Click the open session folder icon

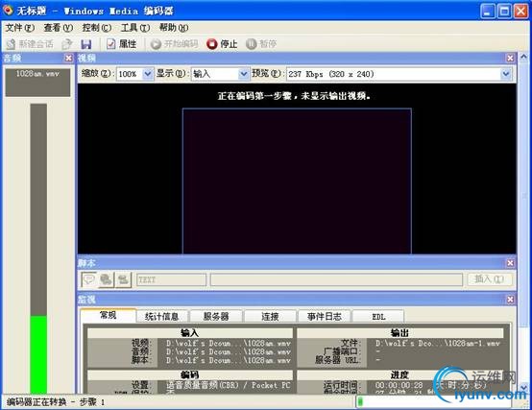[67, 44]
